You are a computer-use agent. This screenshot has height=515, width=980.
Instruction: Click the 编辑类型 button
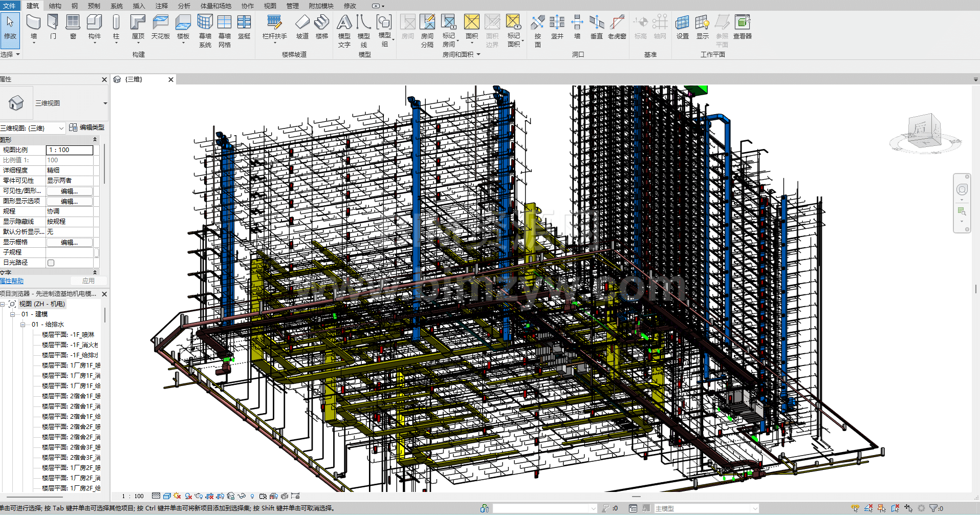coord(86,127)
